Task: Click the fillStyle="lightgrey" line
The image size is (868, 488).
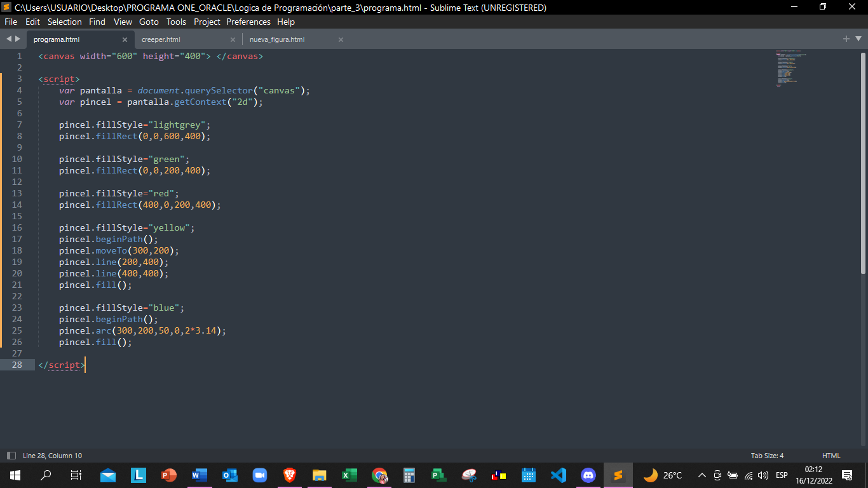Action: click(135, 125)
